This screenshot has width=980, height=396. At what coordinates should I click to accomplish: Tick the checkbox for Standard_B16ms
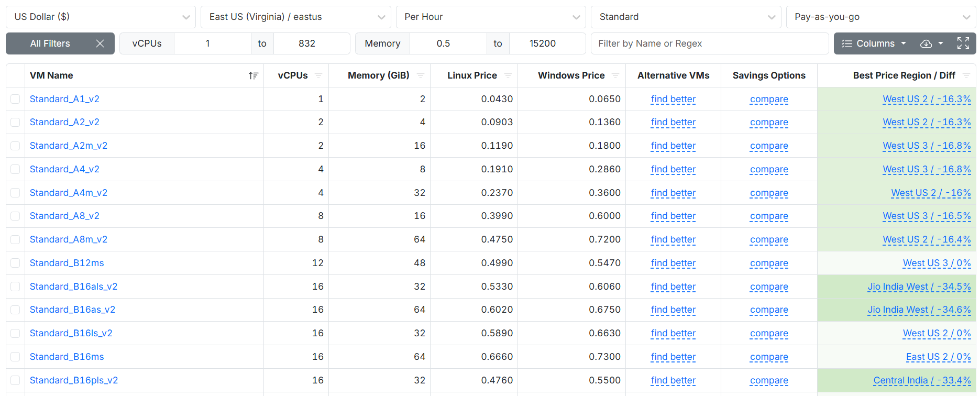15,357
